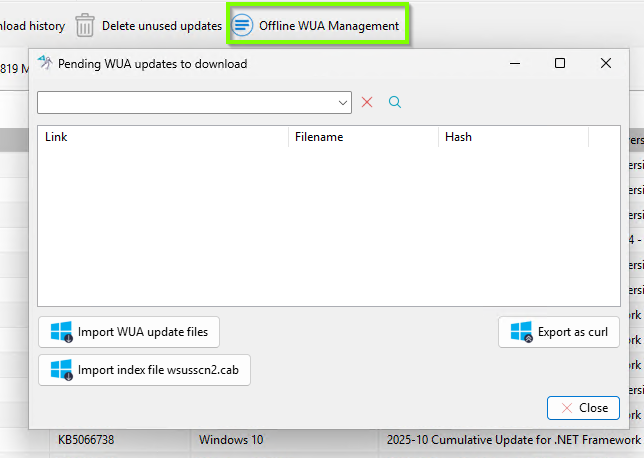Click Import index file wsusscn2.cab button
Screen dimensions: 644x458
click(144, 370)
